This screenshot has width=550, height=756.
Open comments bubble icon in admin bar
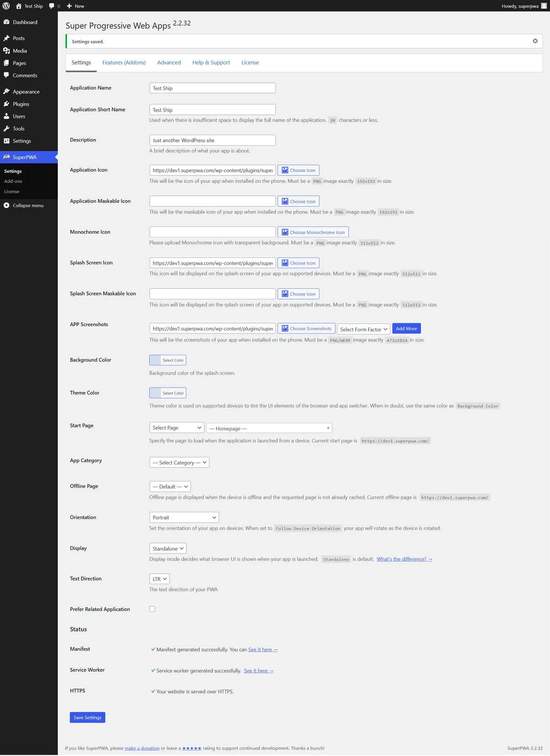pyautogui.click(x=52, y=6)
